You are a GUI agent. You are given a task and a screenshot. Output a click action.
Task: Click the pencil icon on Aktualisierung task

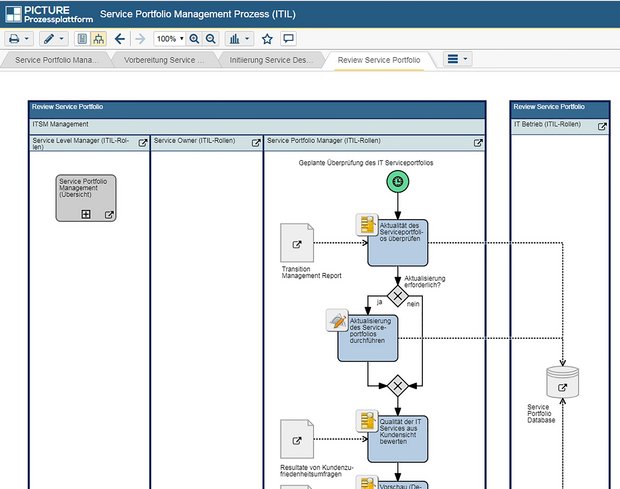point(337,320)
